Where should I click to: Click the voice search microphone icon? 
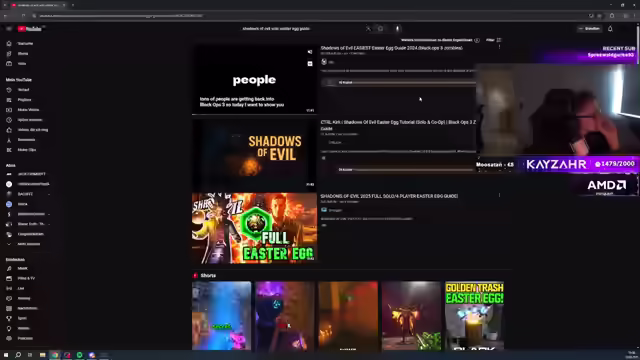click(398, 29)
